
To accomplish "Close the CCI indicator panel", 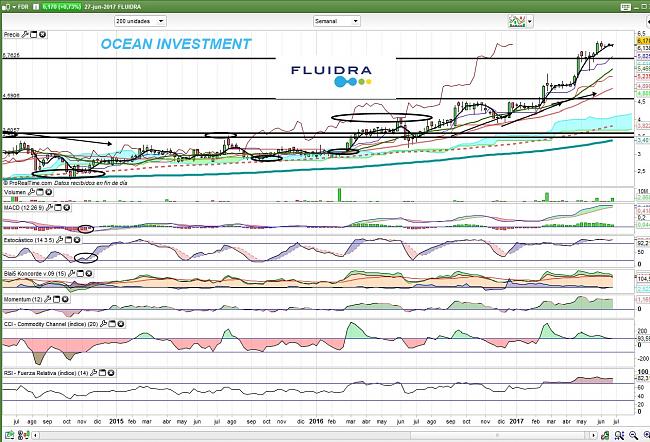I will pyautogui.click(x=121, y=324).
